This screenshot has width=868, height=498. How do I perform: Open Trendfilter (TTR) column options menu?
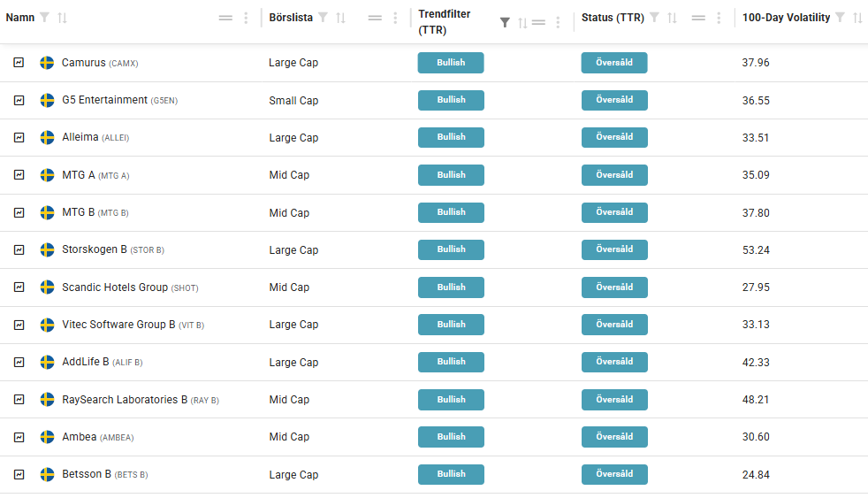[x=558, y=23]
